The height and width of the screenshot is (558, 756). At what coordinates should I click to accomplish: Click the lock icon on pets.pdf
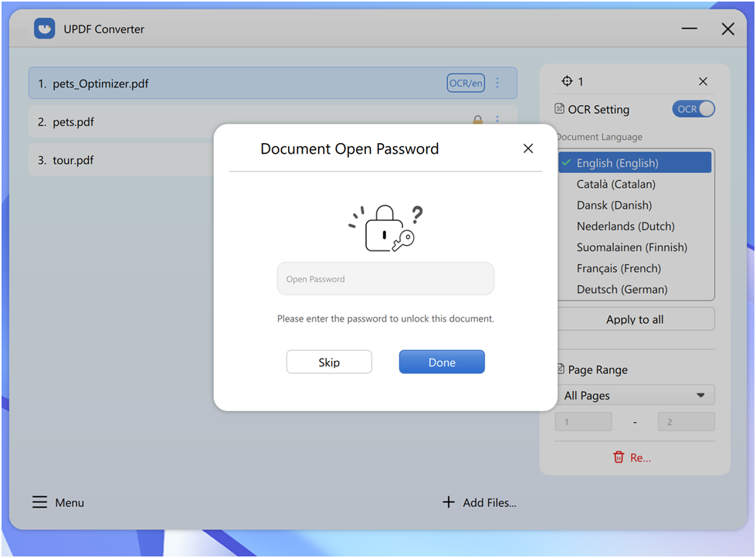coord(477,121)
